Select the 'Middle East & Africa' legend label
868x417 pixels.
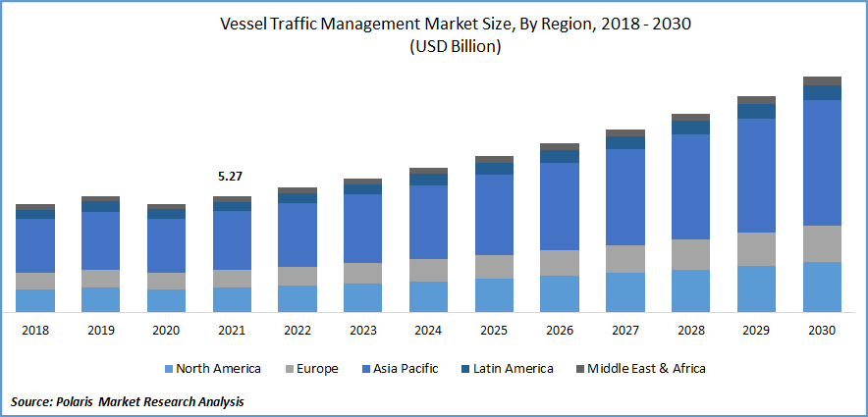(x=646, y=369)
